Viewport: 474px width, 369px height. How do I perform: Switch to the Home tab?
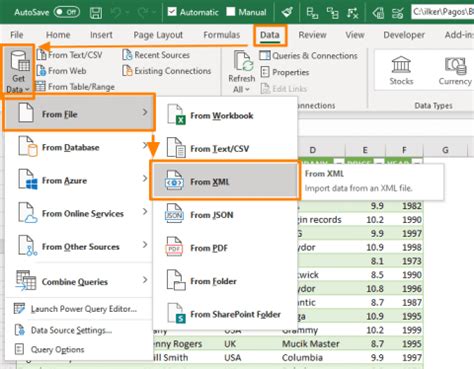(x=58, y=35)
